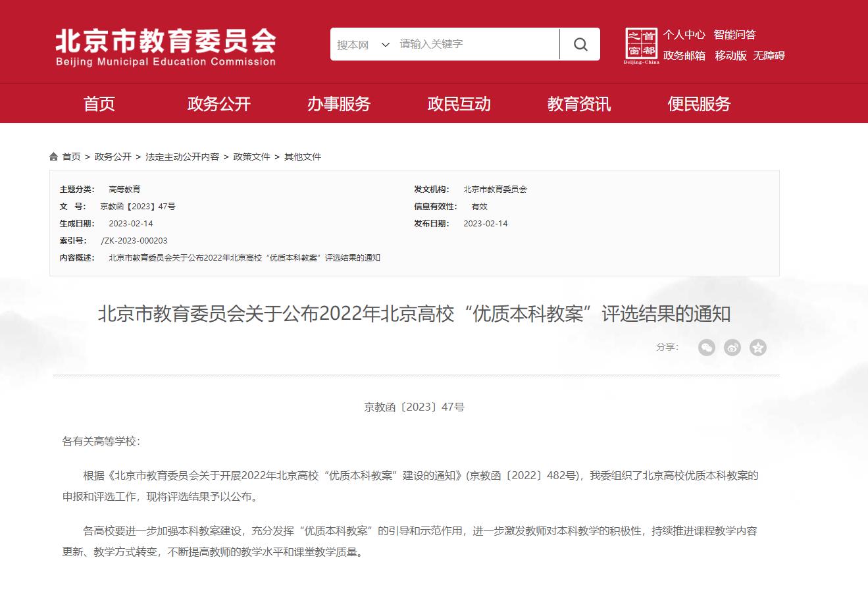Open the 便民服务 navigation menu

[x=699, y=104]
